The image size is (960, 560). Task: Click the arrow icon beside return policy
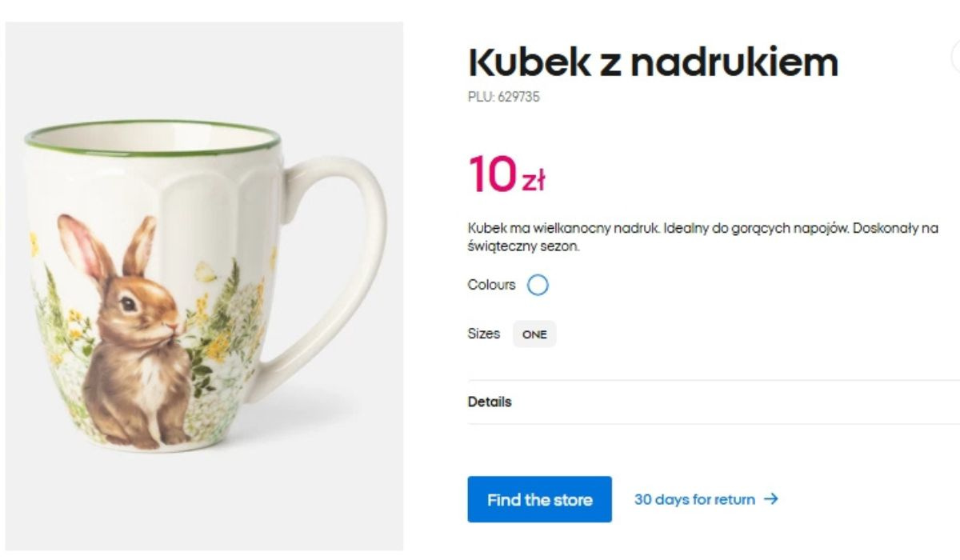[x=771, y=499]
